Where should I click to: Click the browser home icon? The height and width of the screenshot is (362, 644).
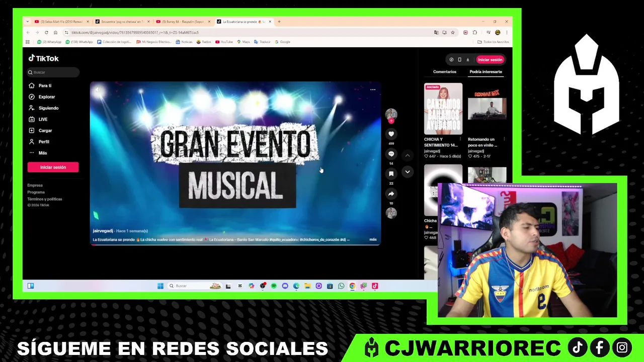pyautogui.click(x=55, y=32)
